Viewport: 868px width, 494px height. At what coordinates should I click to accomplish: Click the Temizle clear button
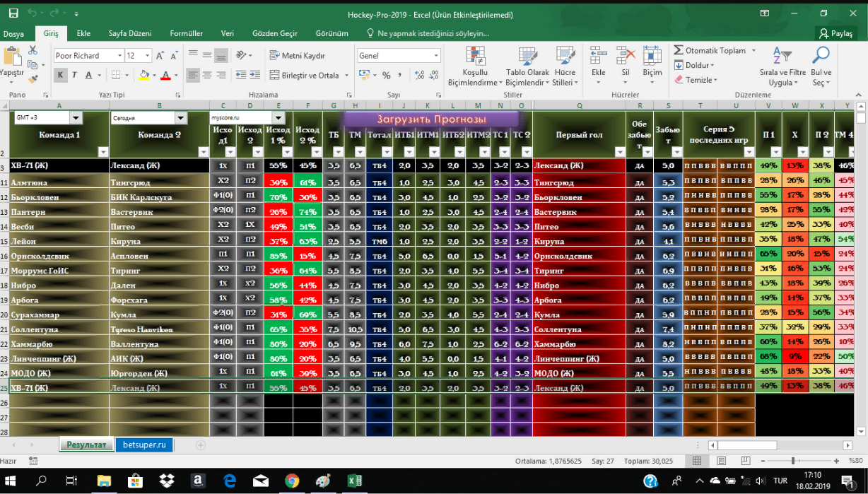tap(695, 80)
